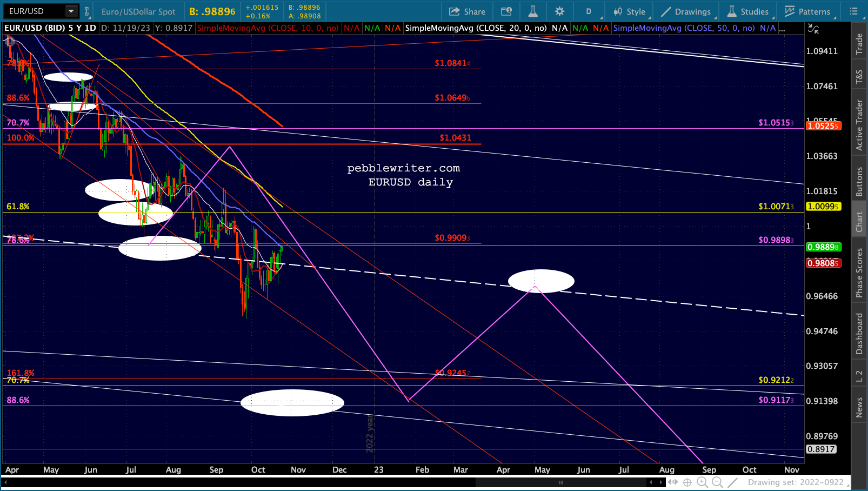Viewport: 868px width, 491px height.
Task: Click the $0.9117 magenta level label
Action: click(x=776, y=400)
